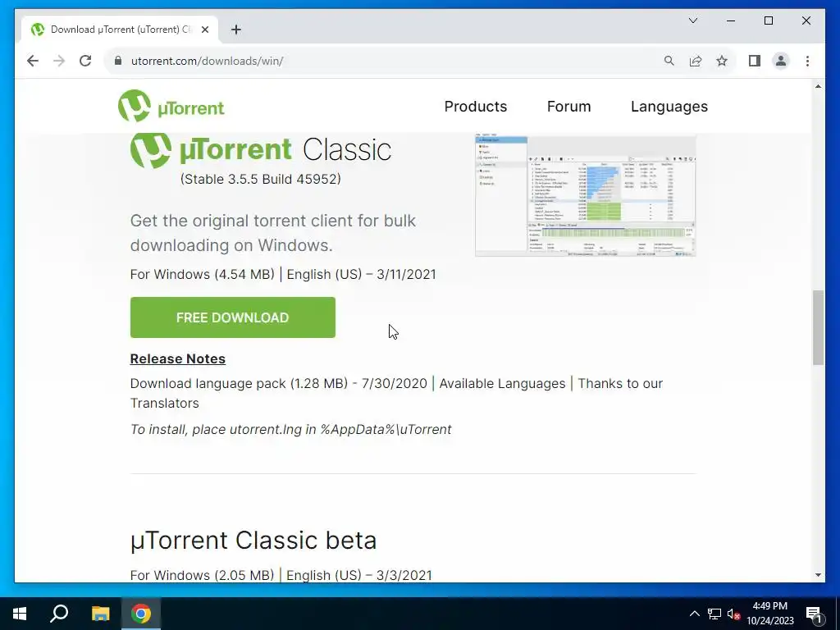Open the Windows Start menu
The height and width of the screenshot is (630, 840).
pos(20,614)
